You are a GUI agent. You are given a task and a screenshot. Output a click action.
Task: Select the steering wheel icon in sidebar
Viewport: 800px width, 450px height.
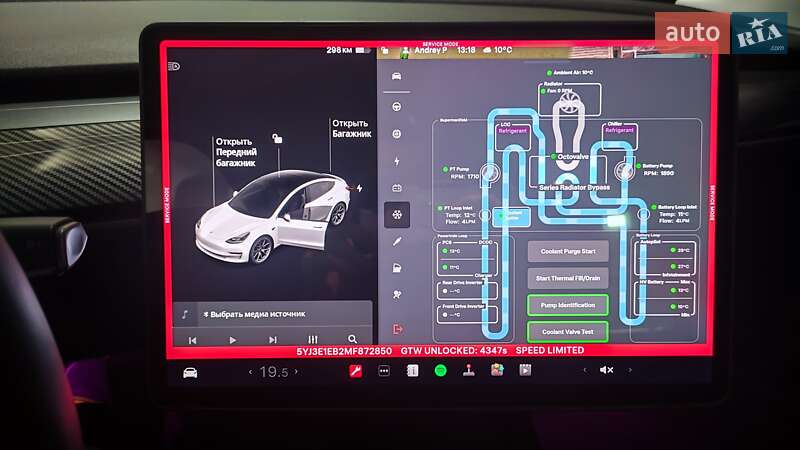pos(396,107)
